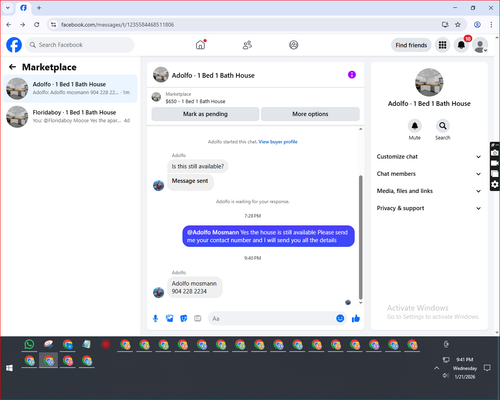The image size is (500, 400).
Task: Click the taskbar volume icon
Action: click(x=446, y=376)
